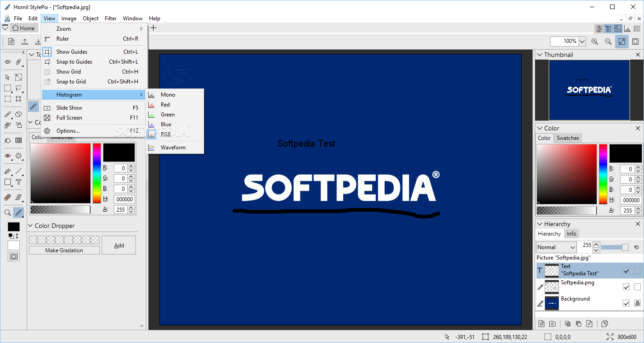Switch to Swatches tab in right Color panel
644x343 pixels.
[x=568, y=138]
